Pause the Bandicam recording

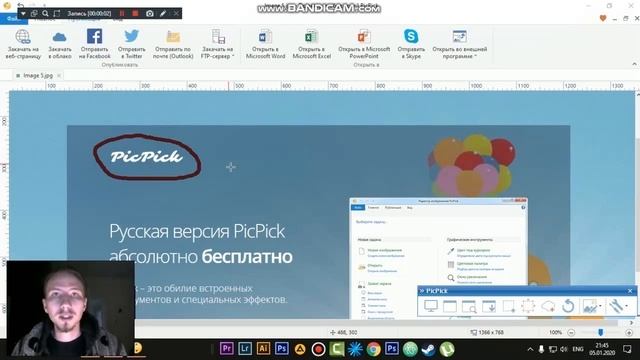pyautogui.click(x=122, y=13)
